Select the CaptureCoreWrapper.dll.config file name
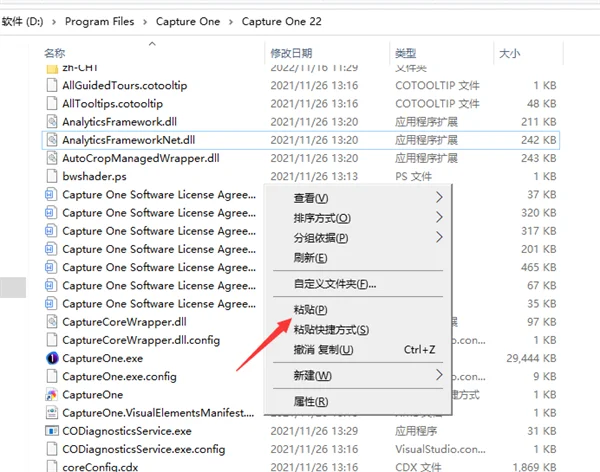This screenshot has height=472, width=600. (141, 340)
